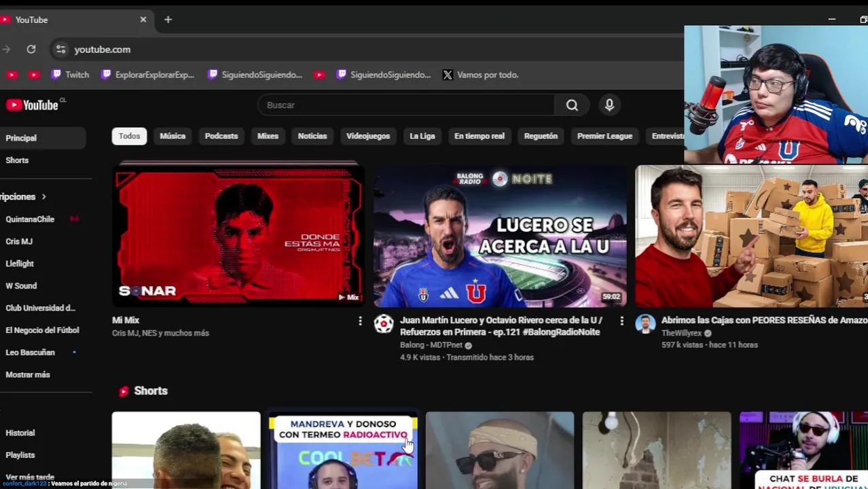Select the Mixes filter chip
Screen dimensions: 868x489
tap(268, 136)
